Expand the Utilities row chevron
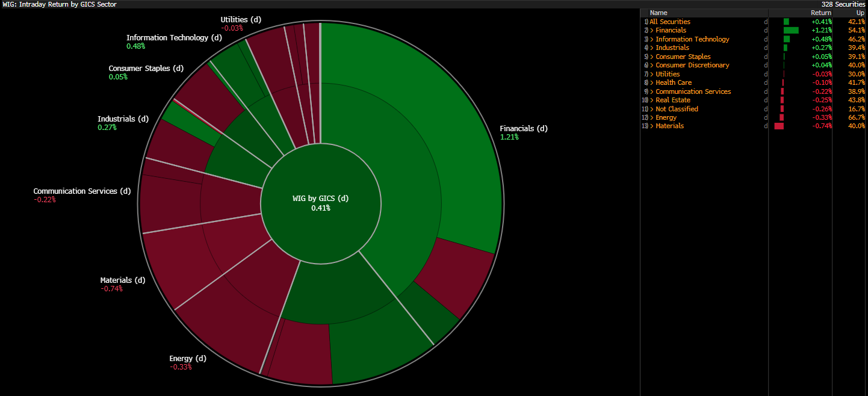Screen dimensions: 868x396 (x=651, y=74)
